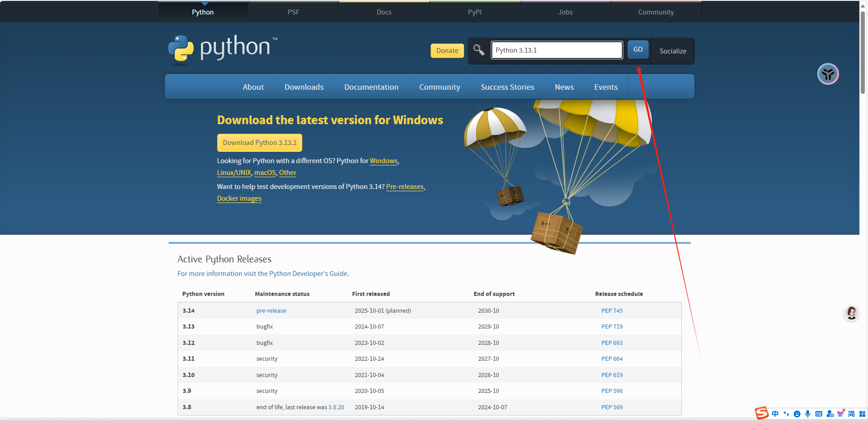This screenshot has width=868, height=421.
Task: Click the page vertical scrollbar thumb
Action: click(x=863, y=52)
